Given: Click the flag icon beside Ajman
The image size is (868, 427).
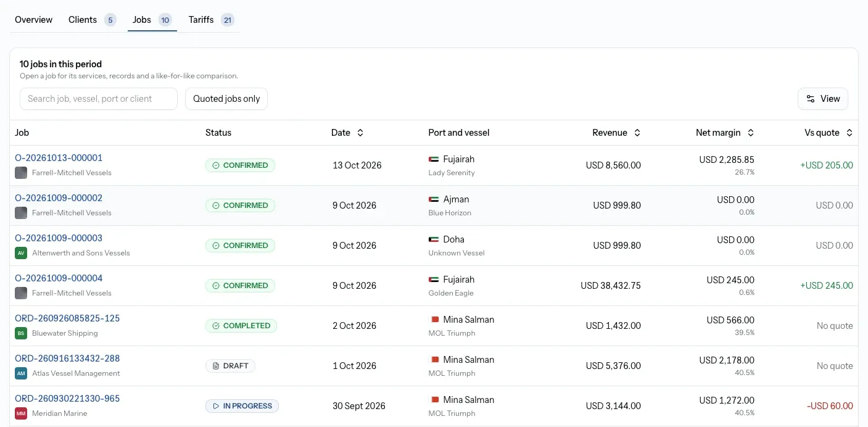Looking at the screenshot, I should point(434,199).
